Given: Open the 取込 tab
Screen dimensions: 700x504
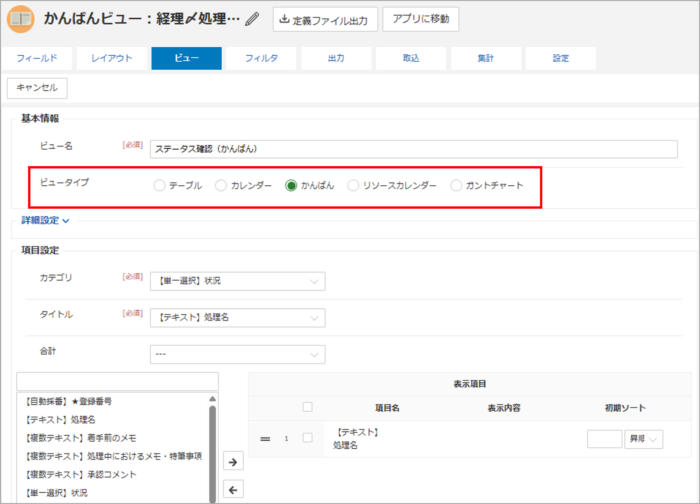Looking at the screenshot, I should pyautogui.click(x=411, y=58).
